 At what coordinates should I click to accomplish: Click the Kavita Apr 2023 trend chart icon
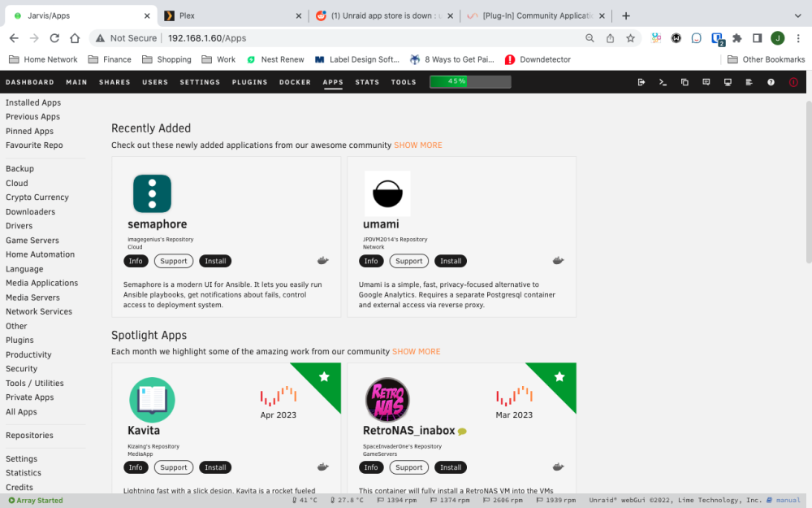click(279, 396)
